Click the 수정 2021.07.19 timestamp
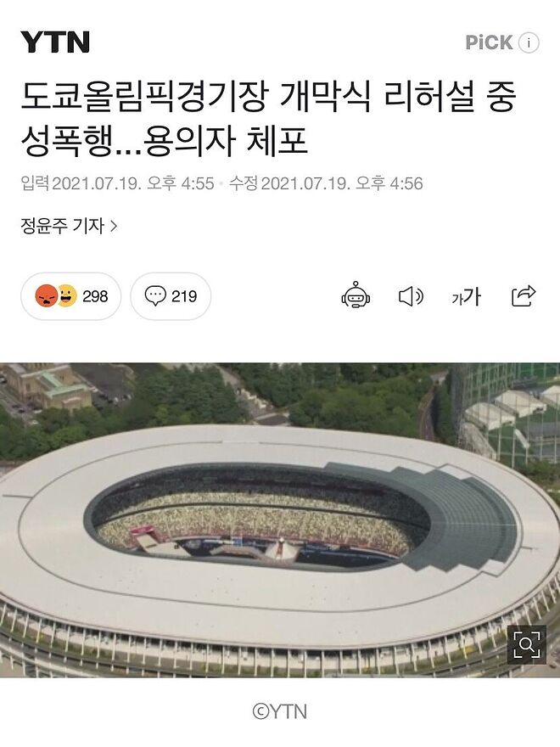The width and height of the screenshot is (560, 747). [x=326, y=183]
